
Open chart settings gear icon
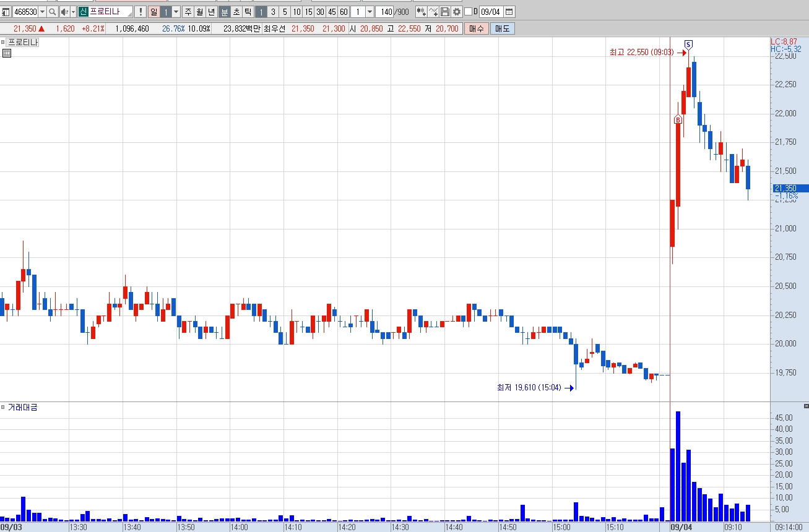point(457,12)
